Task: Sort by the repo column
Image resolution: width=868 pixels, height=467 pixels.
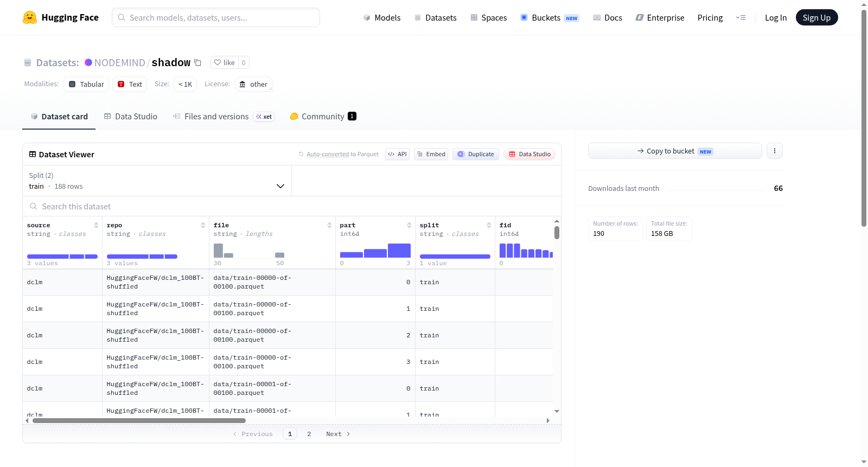Action: click(203, 225)
